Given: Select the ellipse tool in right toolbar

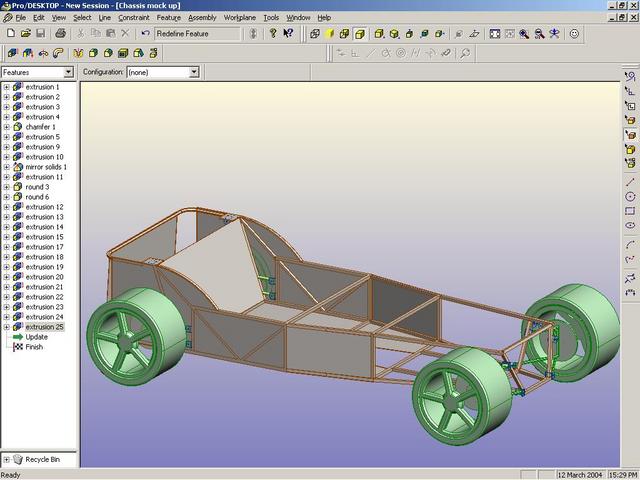Looking at the screenshot, I should [630, 225].
